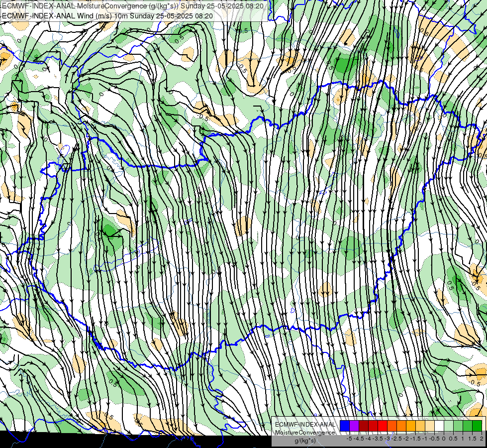Click the MoistureConvergence title line at top
This screenshot has width=487, height=448.
(133, 6)
